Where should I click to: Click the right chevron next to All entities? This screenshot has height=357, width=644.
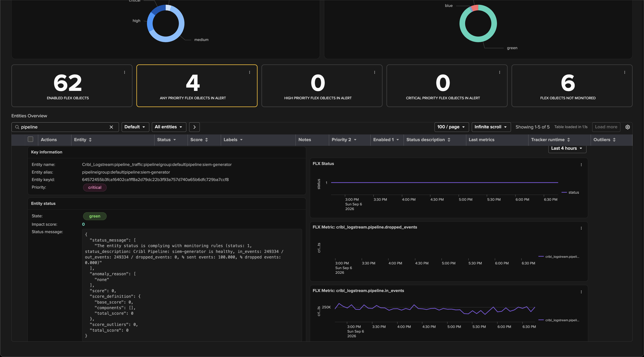(x=194, y=127)
